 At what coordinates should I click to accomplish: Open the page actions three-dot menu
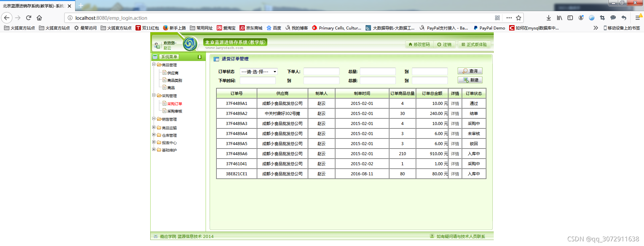point(509,18)
